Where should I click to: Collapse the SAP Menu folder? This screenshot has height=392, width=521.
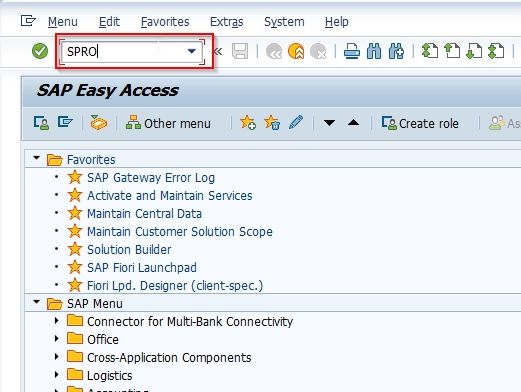[x=37, y=302]
